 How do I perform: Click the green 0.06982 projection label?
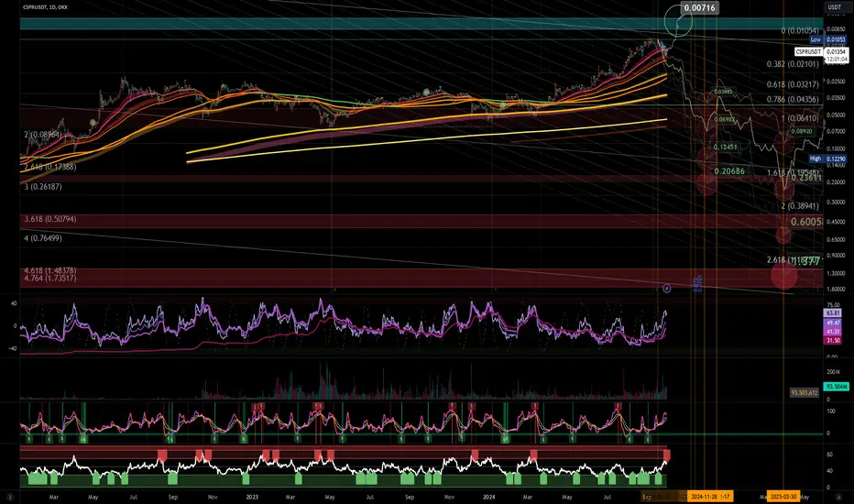pyautogui.click(x=725, y=119)
